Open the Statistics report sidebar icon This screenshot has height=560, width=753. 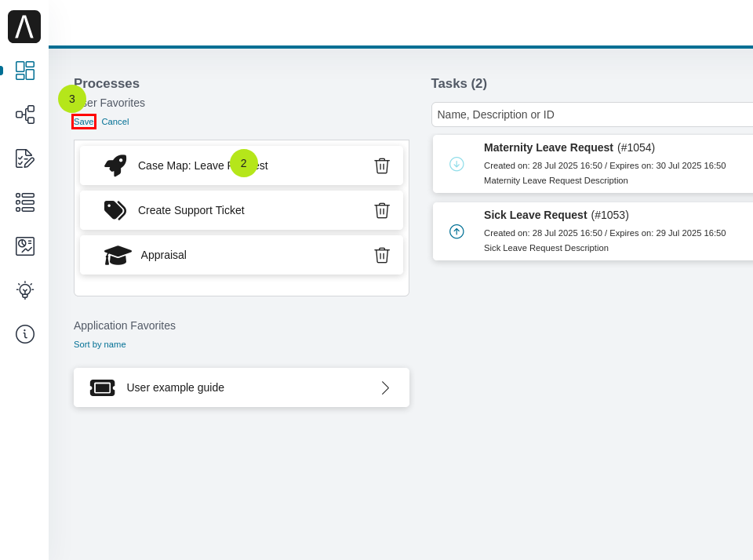(x=24, y=245)
